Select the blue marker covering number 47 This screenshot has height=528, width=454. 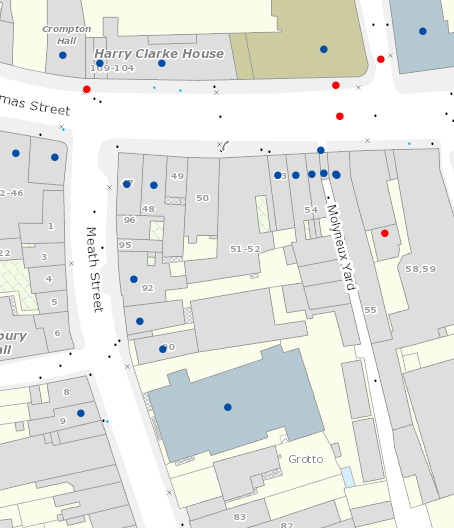click(127, 184)
